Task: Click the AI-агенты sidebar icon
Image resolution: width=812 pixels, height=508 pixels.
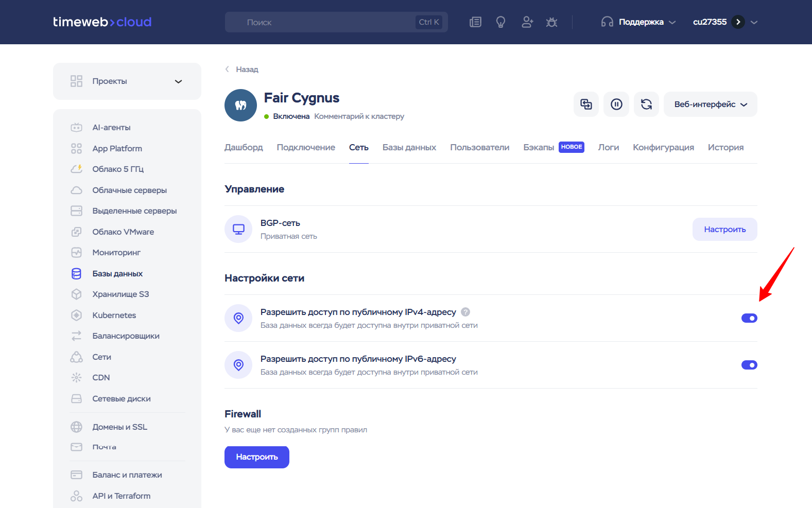Action: pos(76,127)
